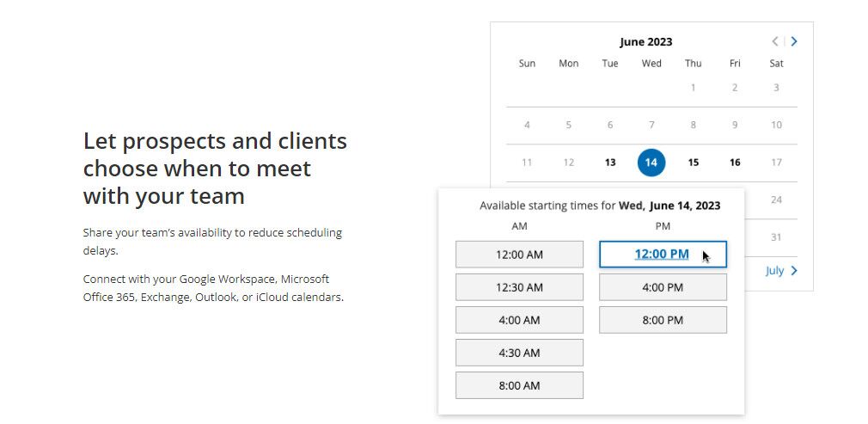Choose June 15 on the calendar
This screenshot has height=424, width=868.
click(694, 163)
